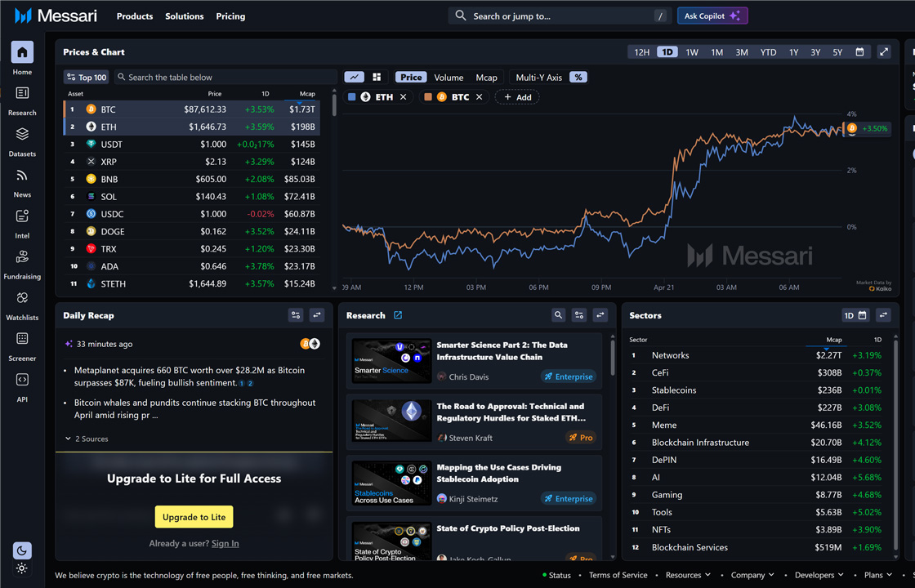The image size is (915, 588).
Task: Open Research panel filter settings icon
Action: pyautogui.click(x=579, y=315)
